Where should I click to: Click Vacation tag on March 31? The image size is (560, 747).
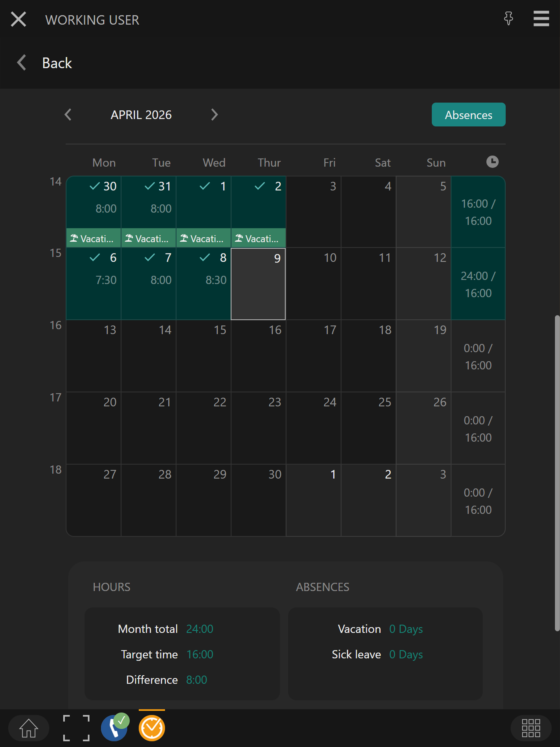[x=148, y=238]
